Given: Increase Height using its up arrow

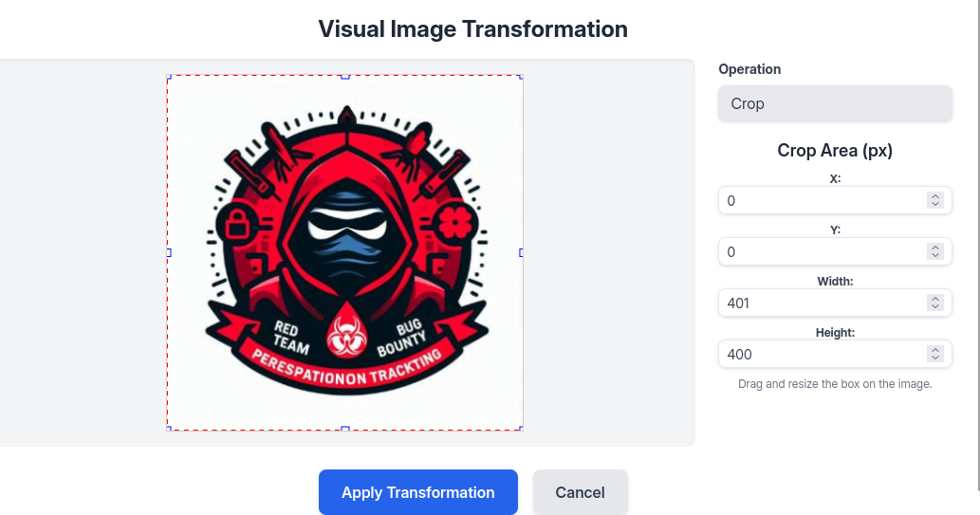Looking at the screenshot, I should [935, 350].
